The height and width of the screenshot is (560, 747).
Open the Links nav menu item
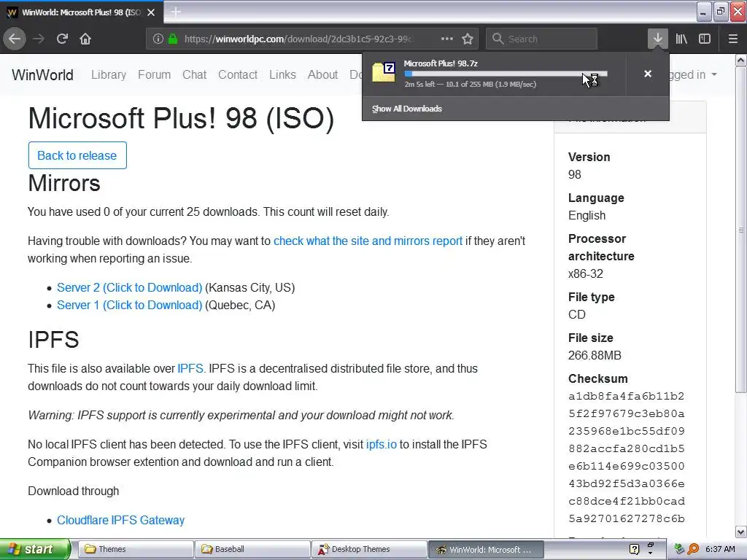click(282, 75)
